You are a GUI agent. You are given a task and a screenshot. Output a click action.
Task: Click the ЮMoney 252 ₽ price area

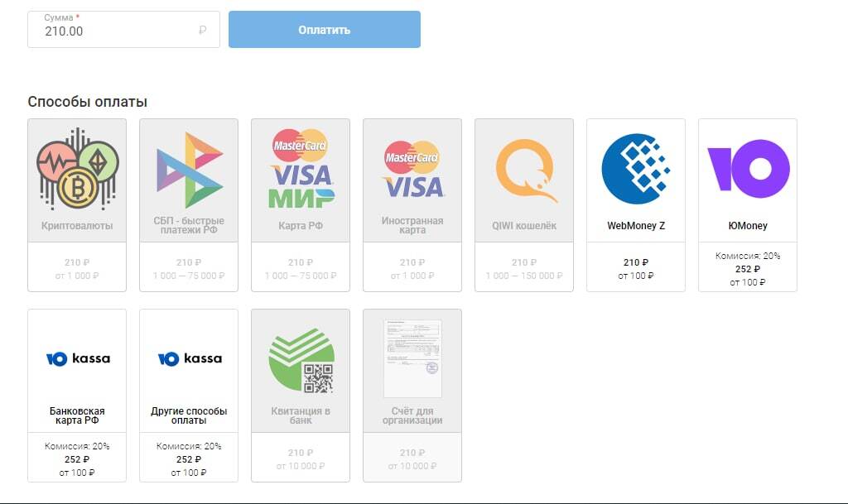(x=748, y=268)
